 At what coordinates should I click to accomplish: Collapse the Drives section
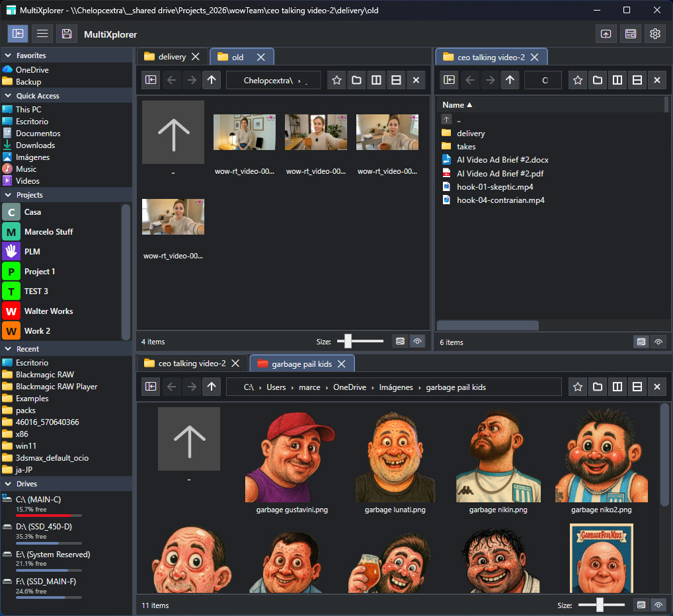pos(8,483)
